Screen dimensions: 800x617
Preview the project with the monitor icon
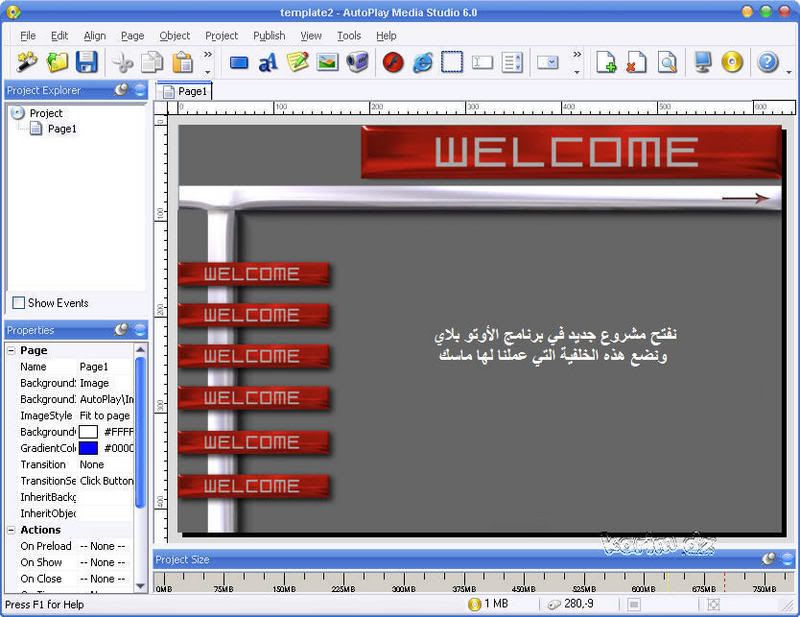click(x=703, y=63)
